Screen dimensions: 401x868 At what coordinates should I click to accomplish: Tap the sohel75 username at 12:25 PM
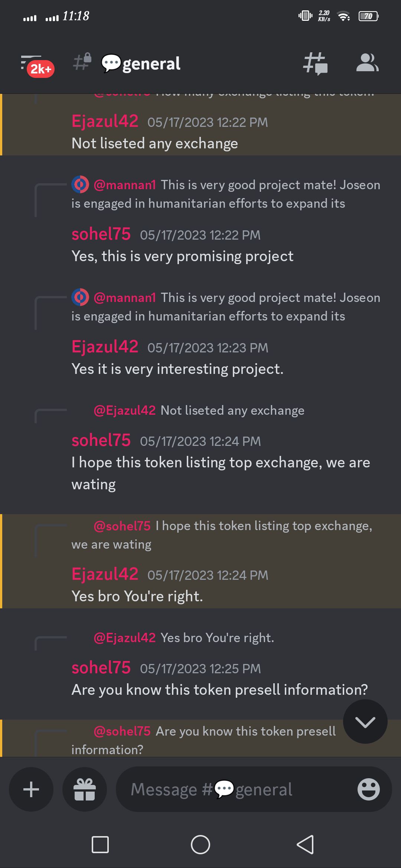[101, 668]
